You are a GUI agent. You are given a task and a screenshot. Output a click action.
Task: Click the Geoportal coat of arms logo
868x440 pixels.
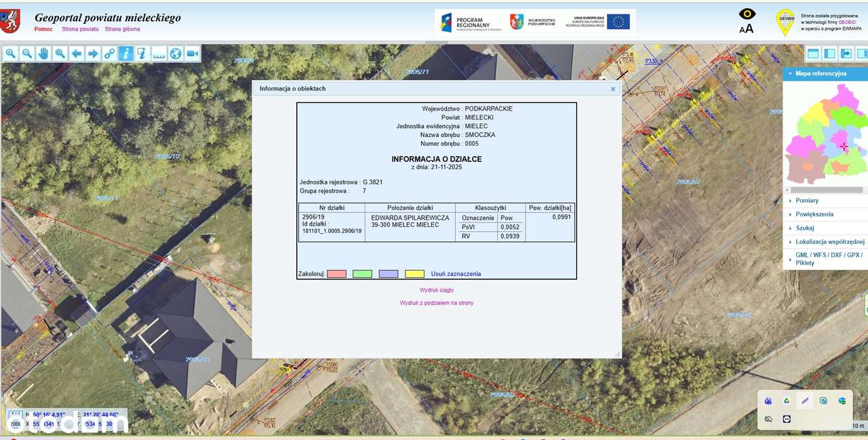click(10, 22)
